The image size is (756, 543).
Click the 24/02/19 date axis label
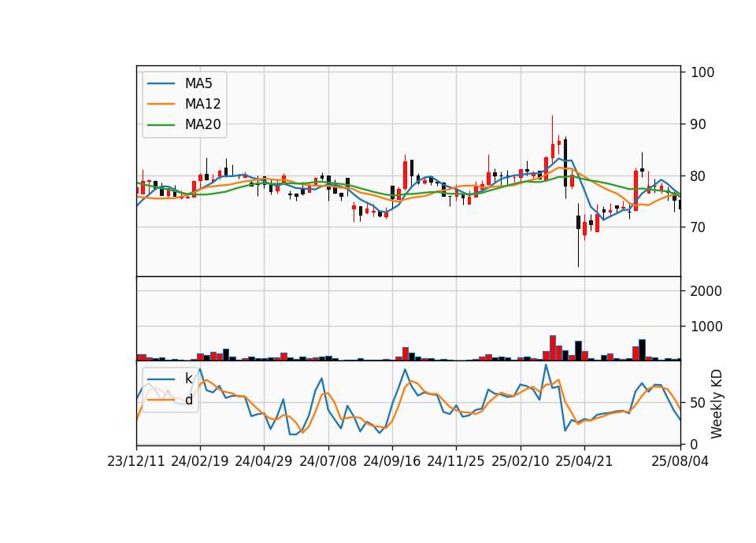199,461
